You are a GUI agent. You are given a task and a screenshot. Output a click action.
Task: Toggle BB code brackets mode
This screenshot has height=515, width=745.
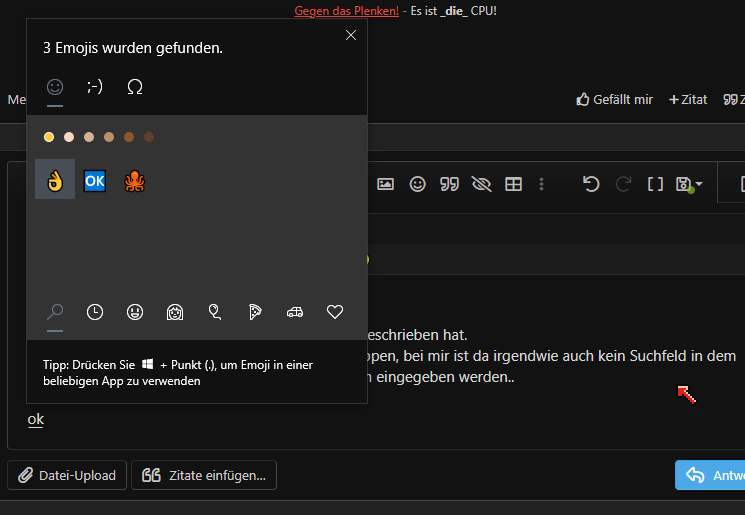(x=655, y=184)
